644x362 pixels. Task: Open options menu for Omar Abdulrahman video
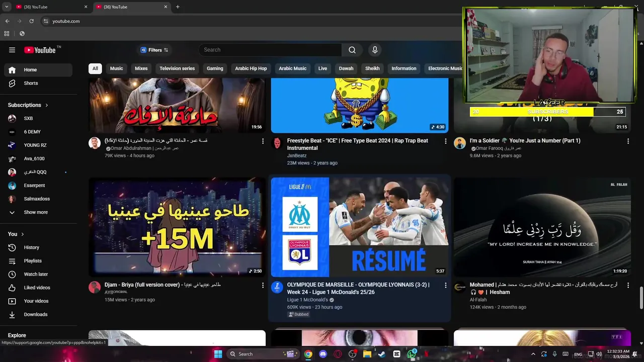pyautogui.click(x=263, y=141)
